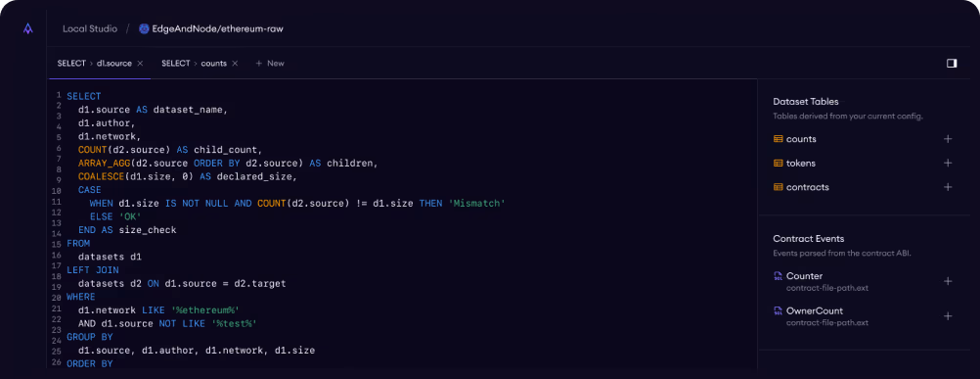Click the tokens table icon
Viewport: 980px width, 379px height.
coord(779,164)
